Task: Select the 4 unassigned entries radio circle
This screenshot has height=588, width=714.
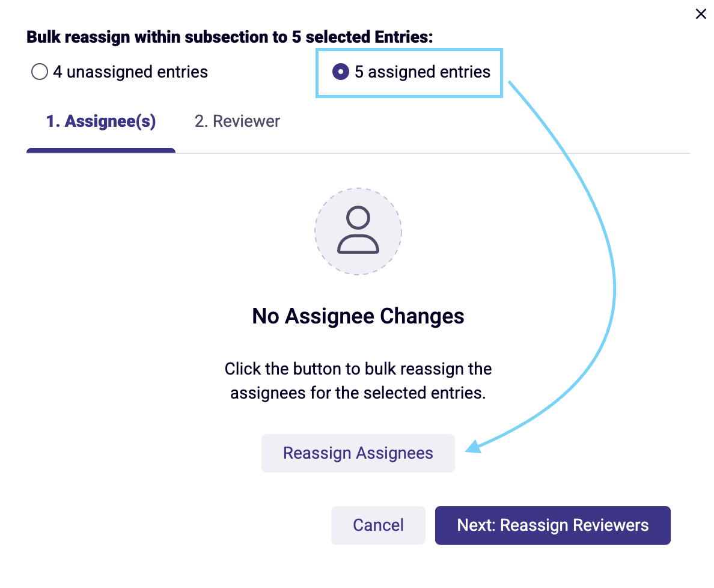Action: (40, 72)
